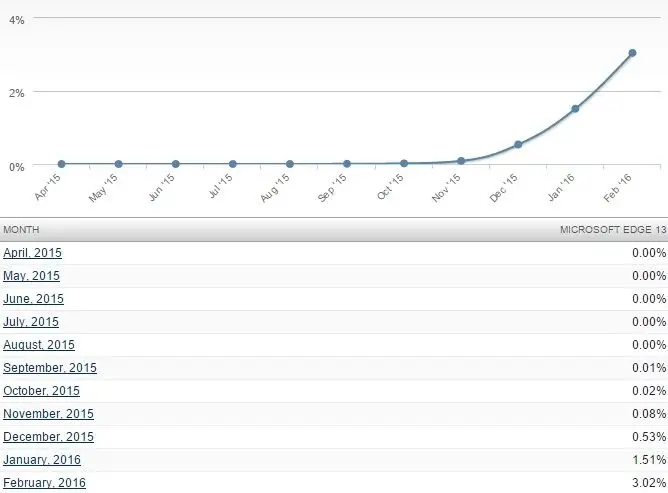Click the Apr '15 x-axis label
This screenshot has height=493, width=668.
coord(47,187)
